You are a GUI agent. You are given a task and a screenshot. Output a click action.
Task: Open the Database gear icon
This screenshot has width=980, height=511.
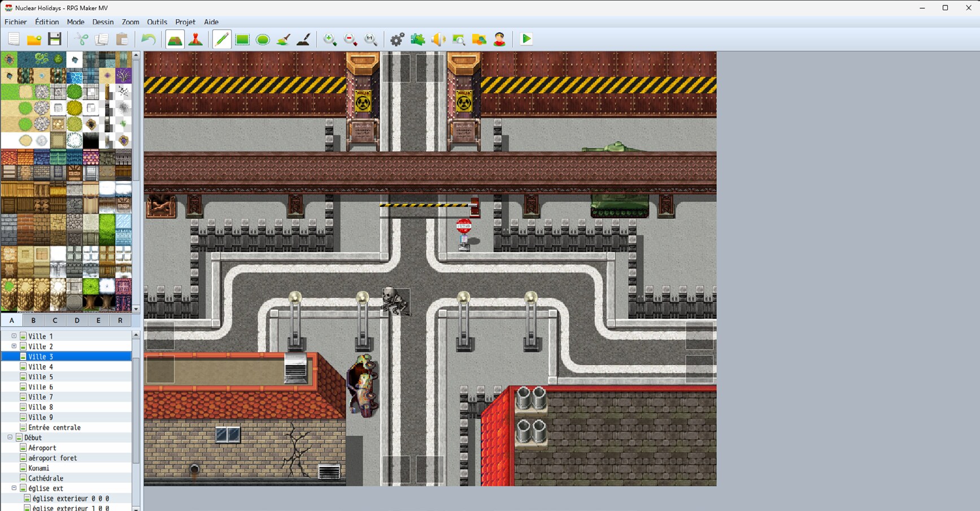click(397, 39)
